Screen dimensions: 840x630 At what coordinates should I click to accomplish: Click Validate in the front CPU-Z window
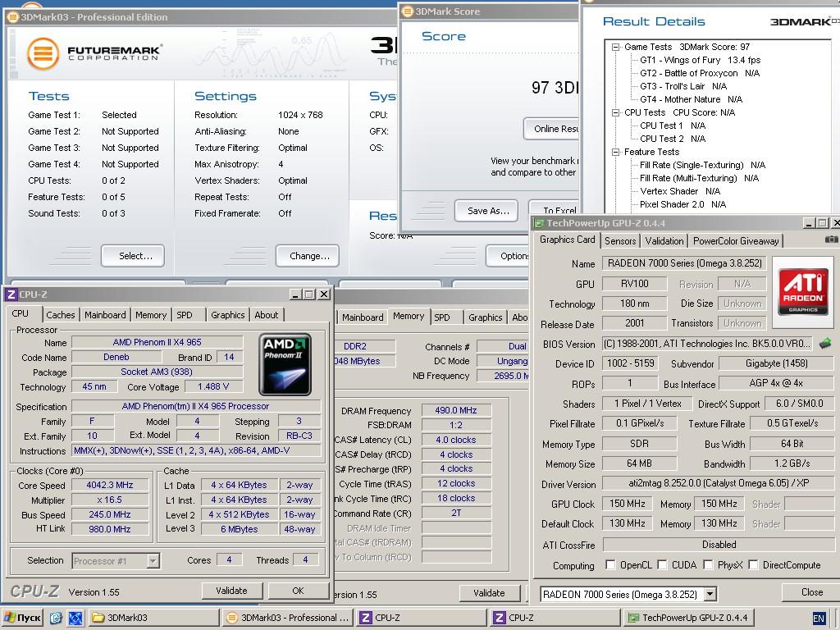pyautogui.click(x=232, y=591)
